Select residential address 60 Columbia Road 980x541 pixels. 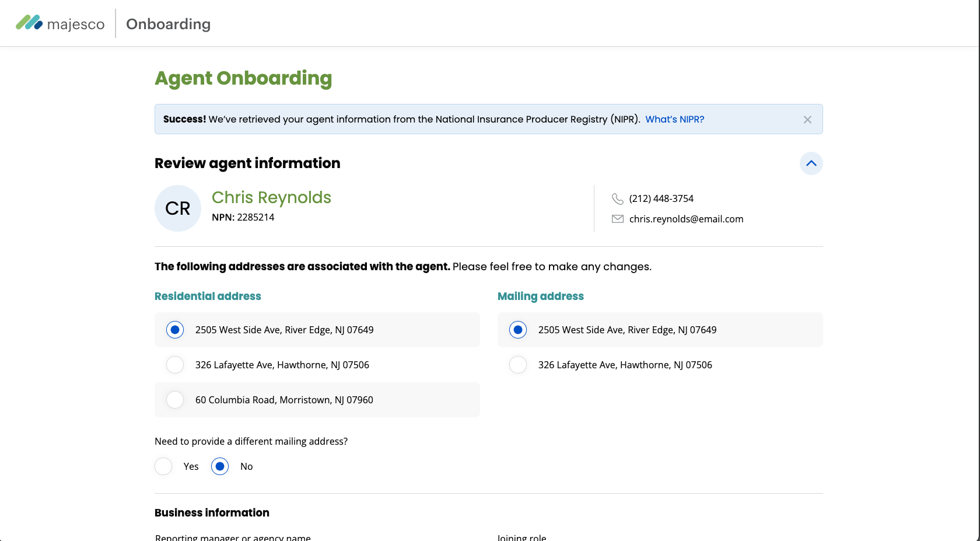(x=175, y=400)
